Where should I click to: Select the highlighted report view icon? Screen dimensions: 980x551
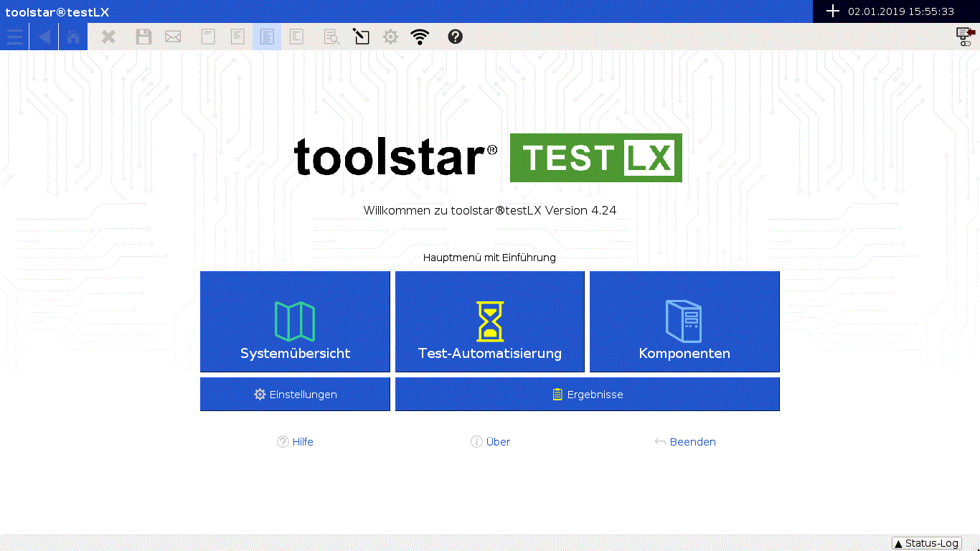[267, 37]
